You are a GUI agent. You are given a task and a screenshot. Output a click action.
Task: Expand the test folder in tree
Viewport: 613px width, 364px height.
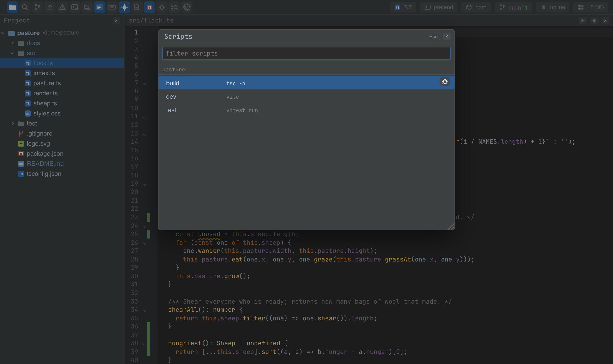pos(13,123)
